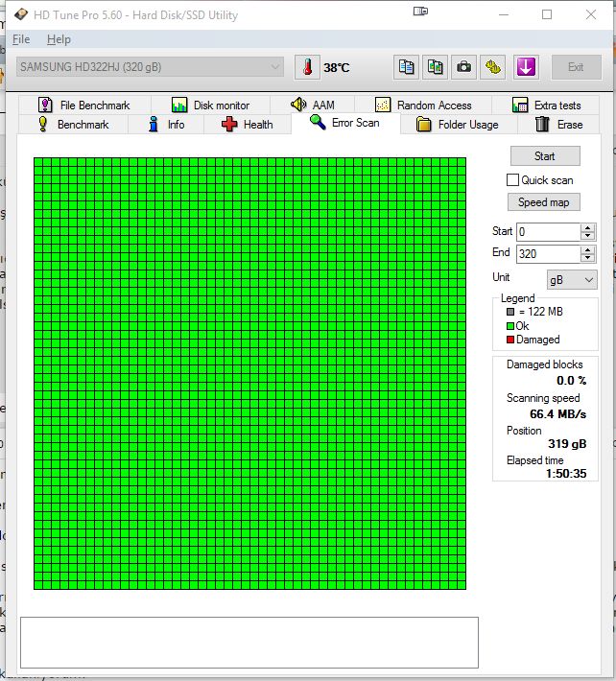Switch to the Erase tab
The height and width of the screenshot is (681, 616).
[558, 125]
